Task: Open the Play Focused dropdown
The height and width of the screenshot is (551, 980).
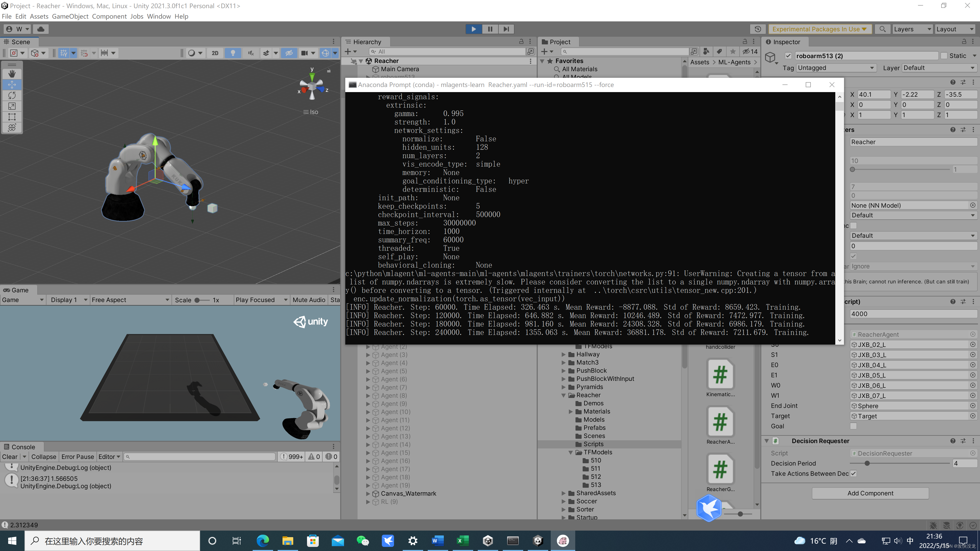Action: point(261,300)
